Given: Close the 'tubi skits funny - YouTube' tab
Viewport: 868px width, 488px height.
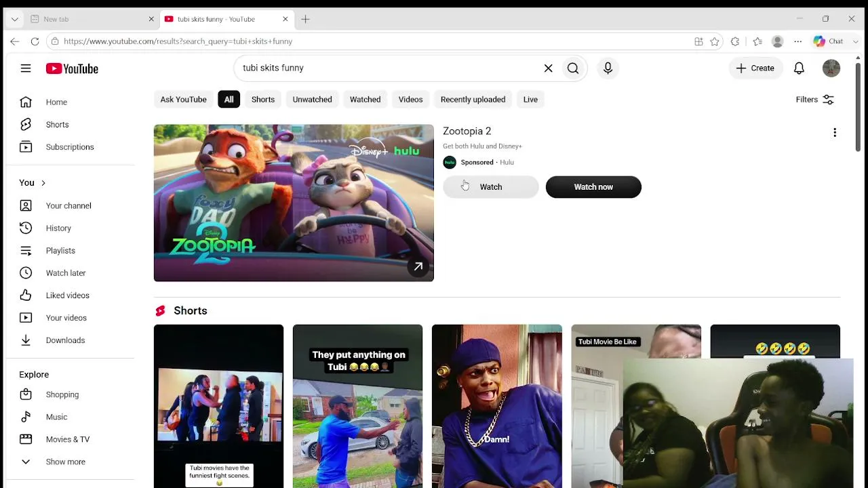Looking at the screenshot, I should coord(285,19).
